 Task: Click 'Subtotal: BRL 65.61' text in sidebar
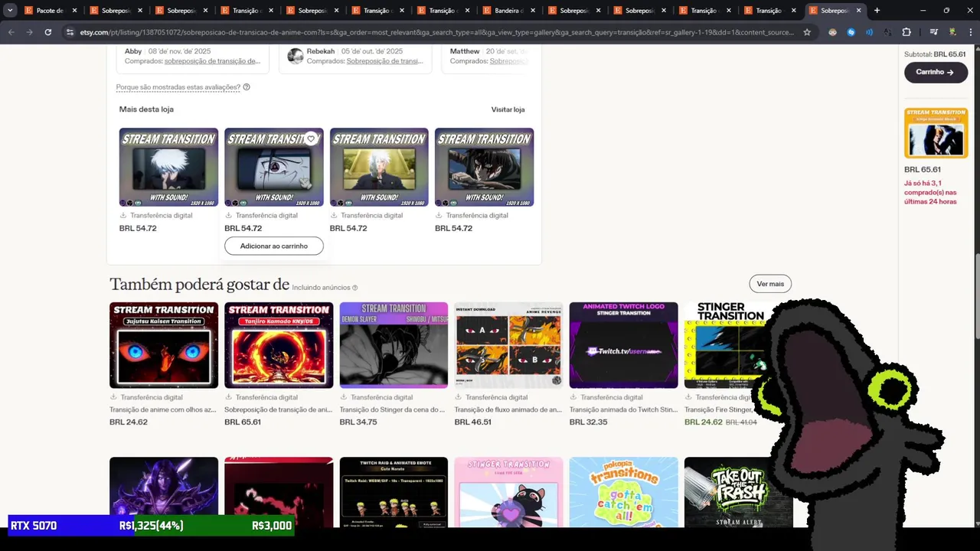(935, 54)
